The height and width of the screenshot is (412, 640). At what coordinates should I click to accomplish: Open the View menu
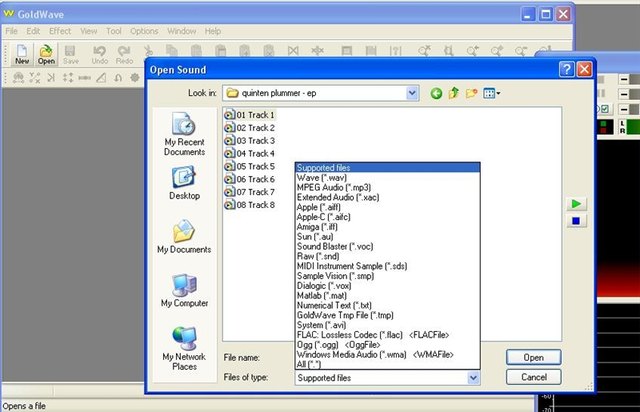[x=89, y=31]
